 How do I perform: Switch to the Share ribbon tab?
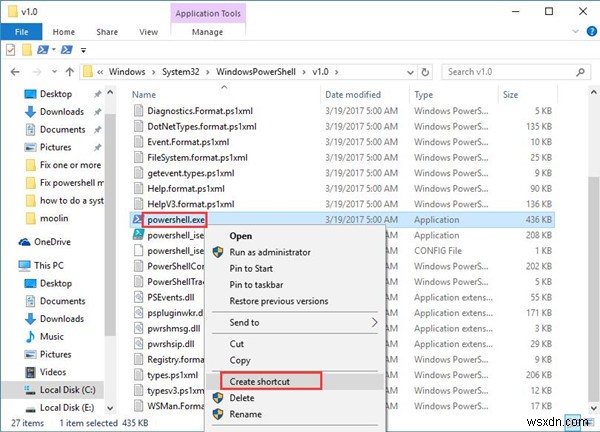click(107, 32)
